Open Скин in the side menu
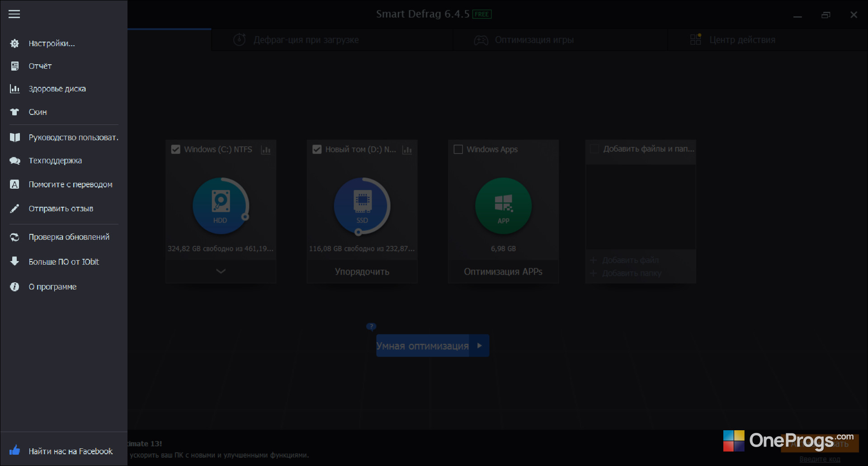This screenshot has width=868, height=466. [x=38, y=112]
